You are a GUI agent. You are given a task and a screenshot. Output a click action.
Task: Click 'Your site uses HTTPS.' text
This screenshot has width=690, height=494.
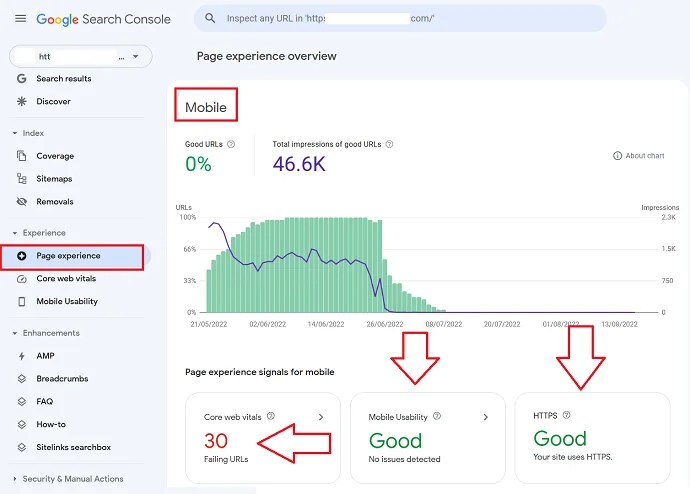tap(573, 457)
